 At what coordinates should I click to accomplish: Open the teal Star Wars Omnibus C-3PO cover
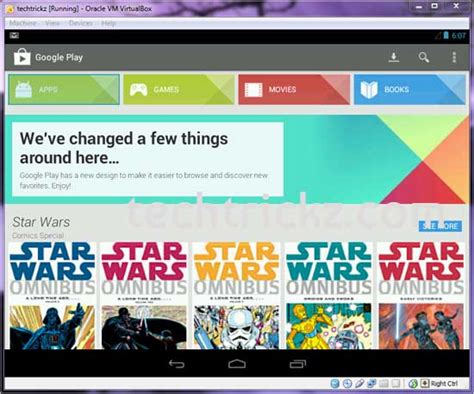click(329, 296)
